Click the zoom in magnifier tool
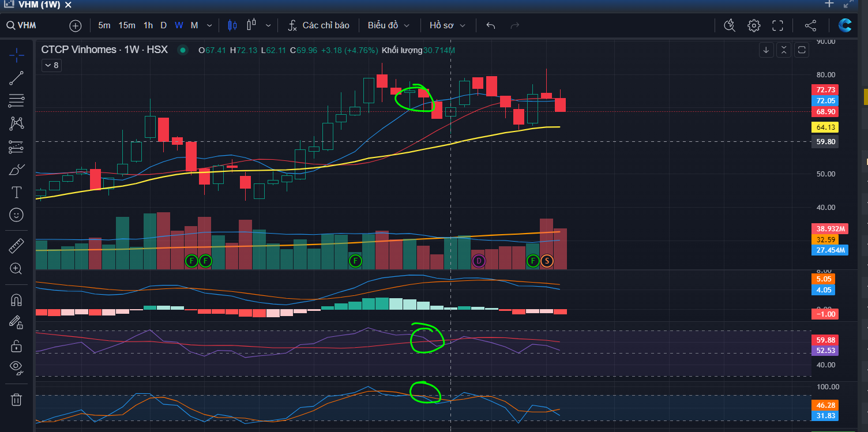 16,269
